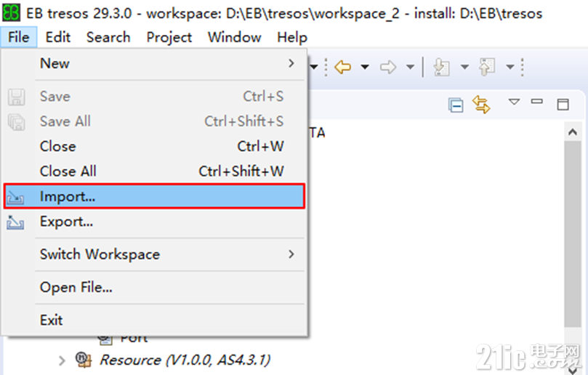The image size is (588, 375).
Task: Open the Forward history dropdown arrow
Action: (411, 68)
